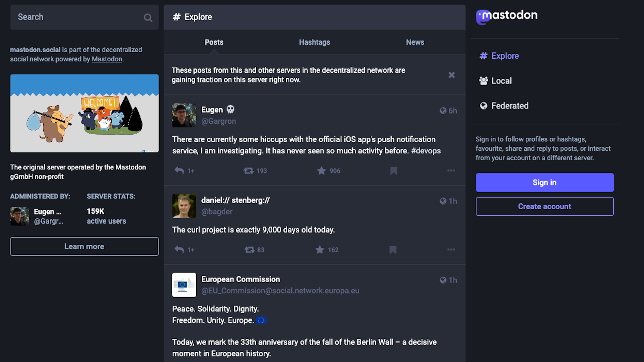Boost the curl project post with 83 boosts

coord(249,250)
